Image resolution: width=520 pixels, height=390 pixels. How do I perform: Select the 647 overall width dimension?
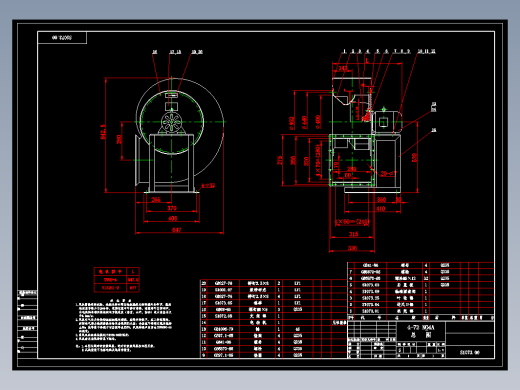pos(176,230)
